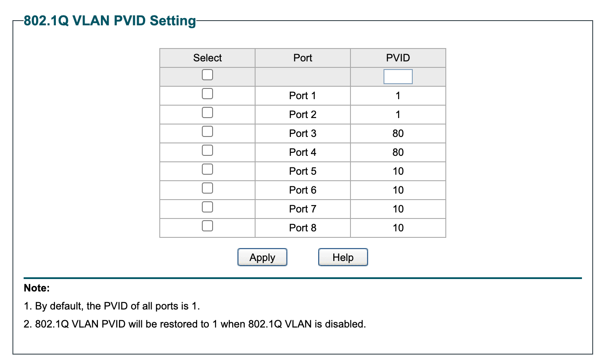Open Help for PVID settings

343,257
